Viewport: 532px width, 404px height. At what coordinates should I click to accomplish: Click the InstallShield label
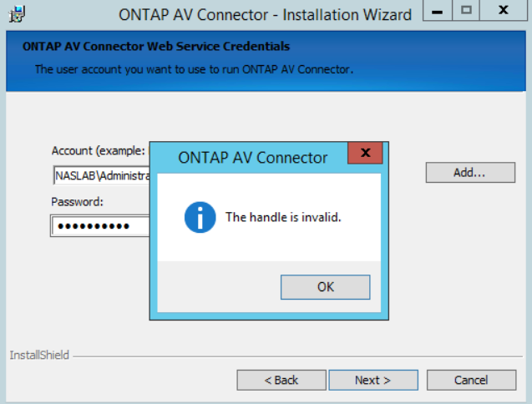(39, 355)
